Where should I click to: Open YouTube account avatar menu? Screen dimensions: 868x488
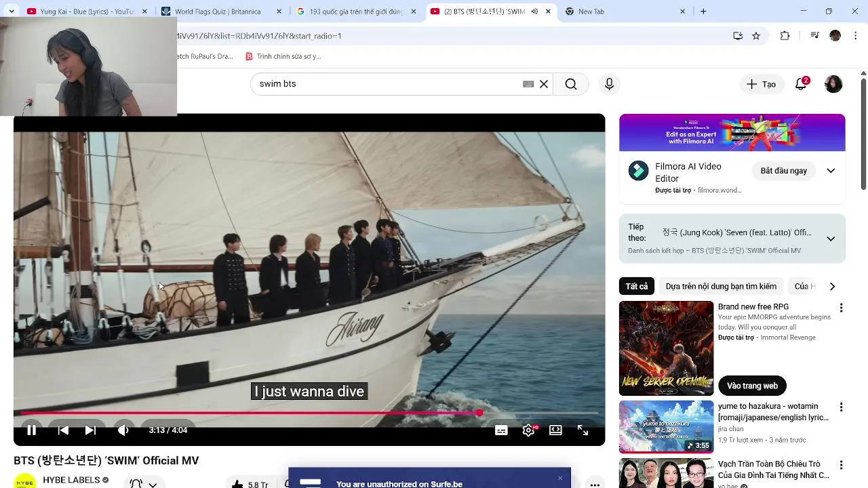point(833,84)
